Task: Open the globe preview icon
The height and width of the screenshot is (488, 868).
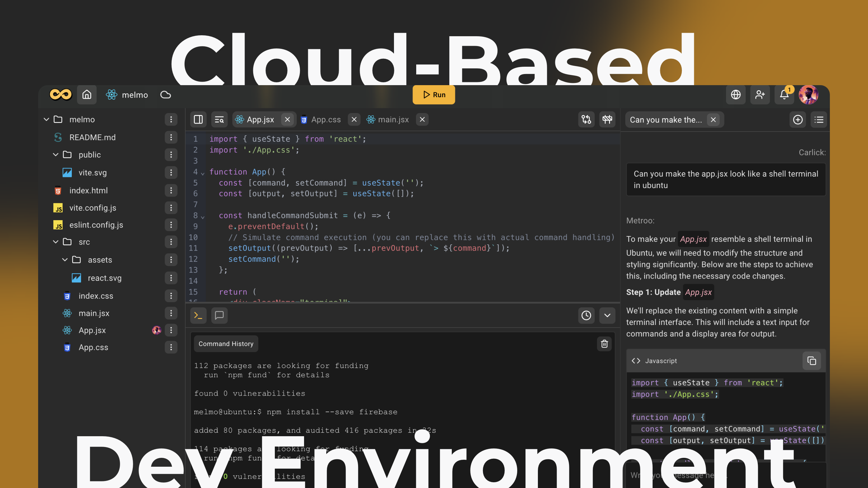Action: pos(736,95)
